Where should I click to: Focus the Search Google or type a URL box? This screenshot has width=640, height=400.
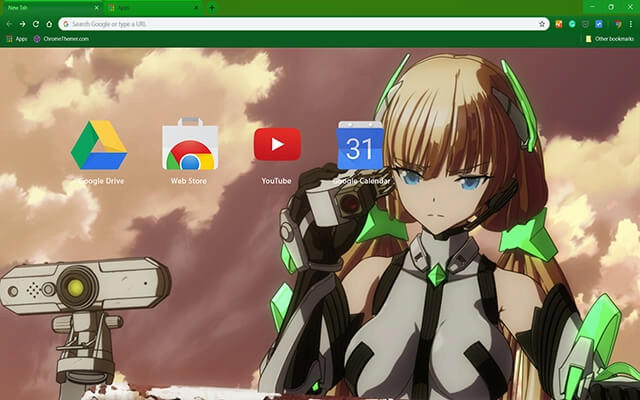[304, 24]
